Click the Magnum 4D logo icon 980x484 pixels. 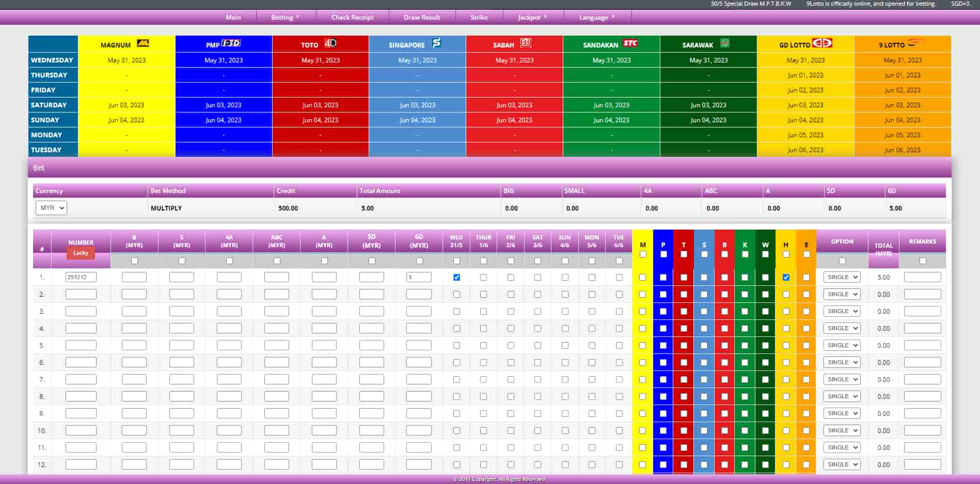pyautogui.click(x=143, y=44)
